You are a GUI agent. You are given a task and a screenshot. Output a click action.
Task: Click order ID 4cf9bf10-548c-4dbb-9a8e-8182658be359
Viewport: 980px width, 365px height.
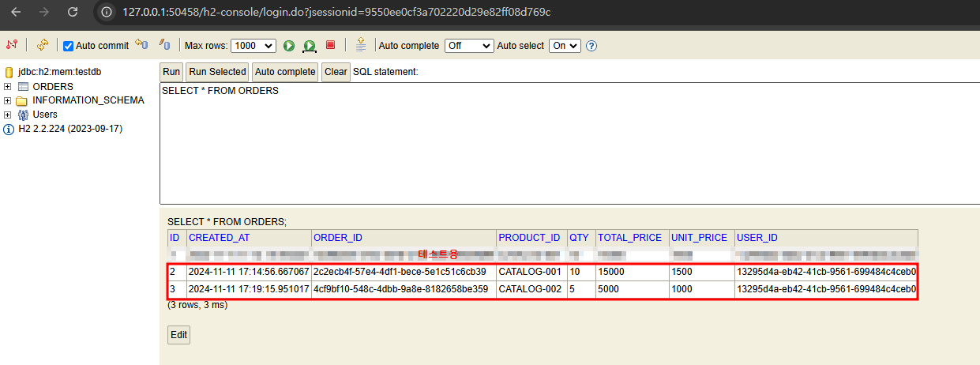point(403,289)
